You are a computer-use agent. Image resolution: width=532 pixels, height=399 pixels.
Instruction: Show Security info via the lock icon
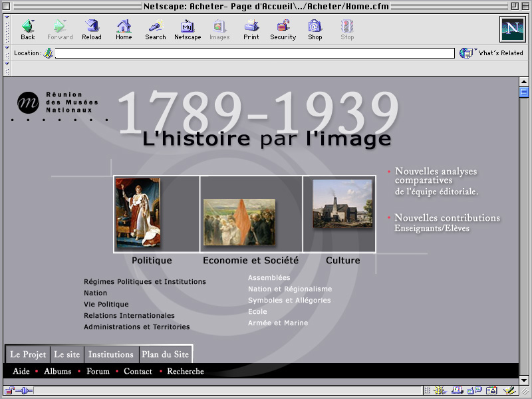coord(283,29)
